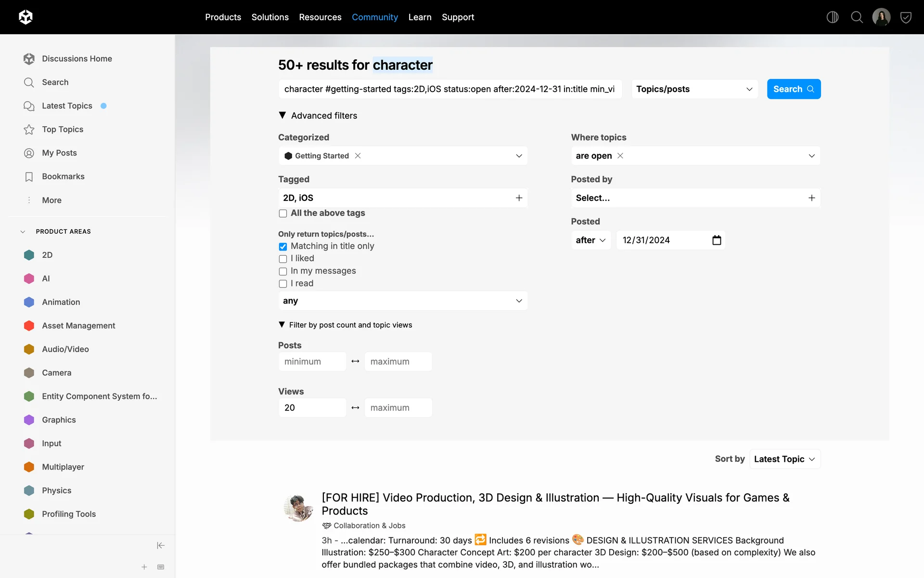
Task: Uncheck Matching in title only
Action: pyautogui.click(x=283, y=247)
